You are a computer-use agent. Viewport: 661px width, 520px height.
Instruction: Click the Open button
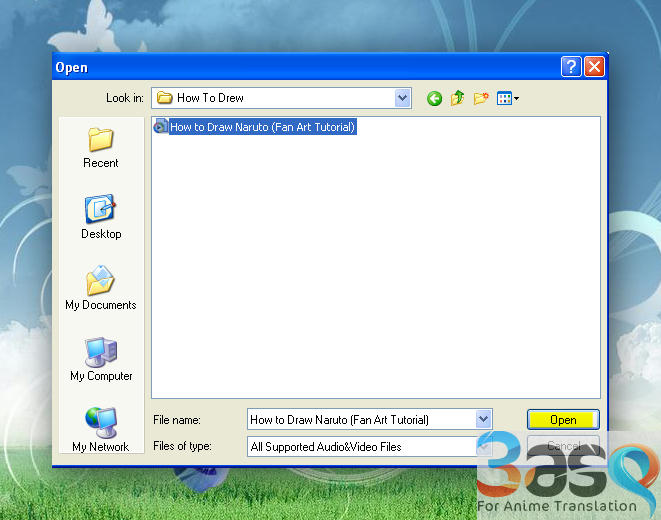[x=563, y=420]
